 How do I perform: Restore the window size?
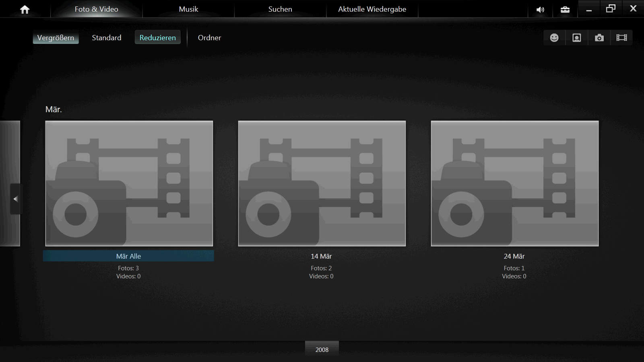(x=611, y=9)
